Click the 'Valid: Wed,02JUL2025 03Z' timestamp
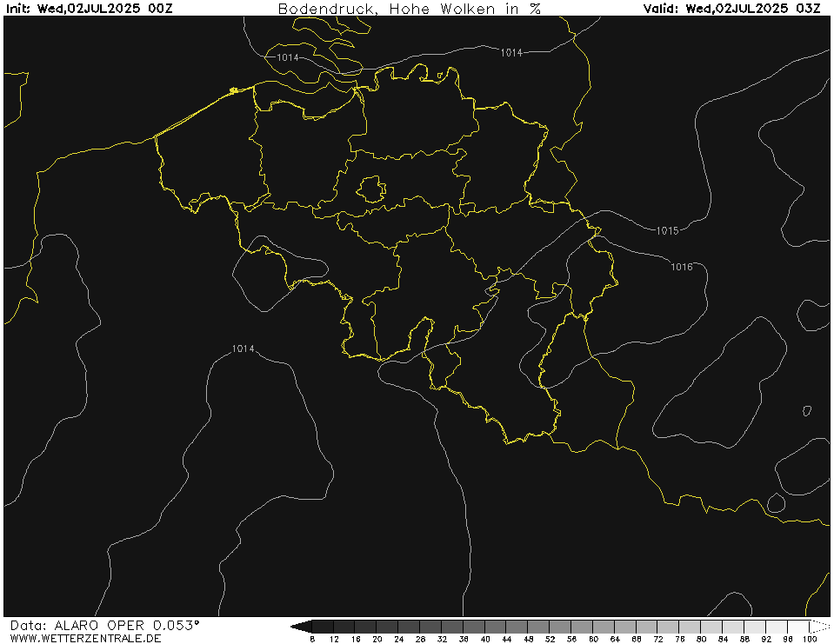This screenshot has height=644, width=834. tap(731, 8)
